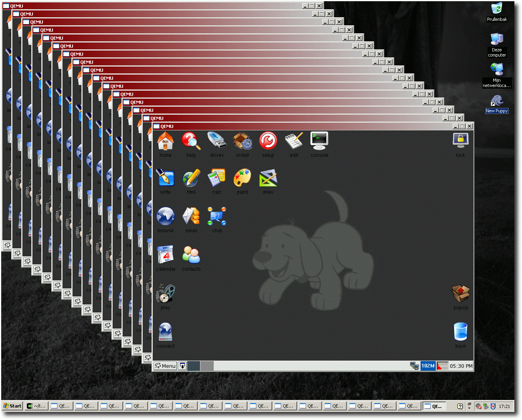The image size is (522, 420).
Task: Open the pupzip archive icon
Action: point(460,293)
